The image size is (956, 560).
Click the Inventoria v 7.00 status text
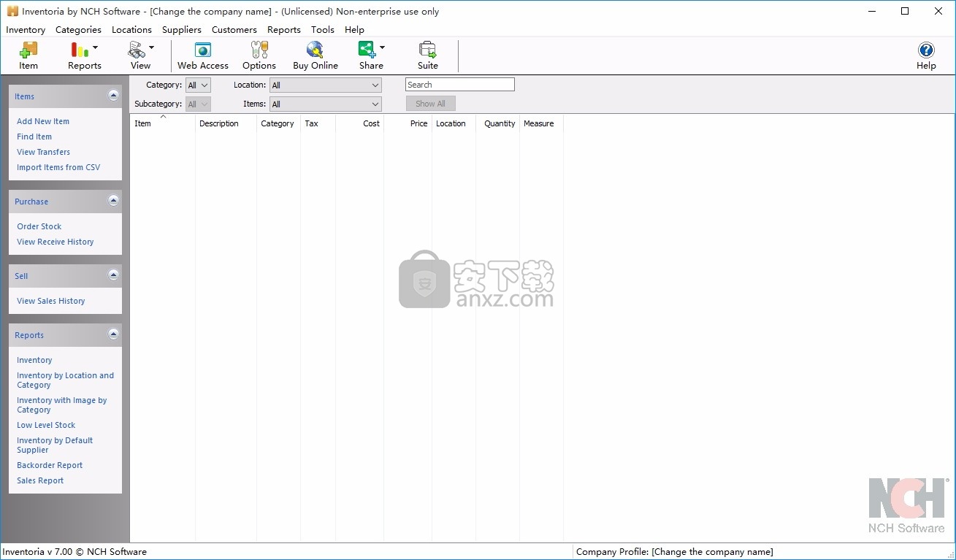[x=75, y=552]
